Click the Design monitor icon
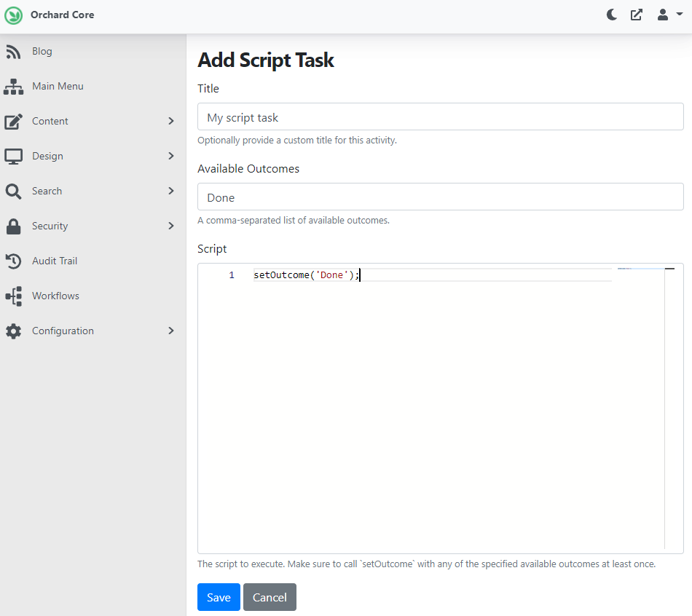 click(13, 157)
